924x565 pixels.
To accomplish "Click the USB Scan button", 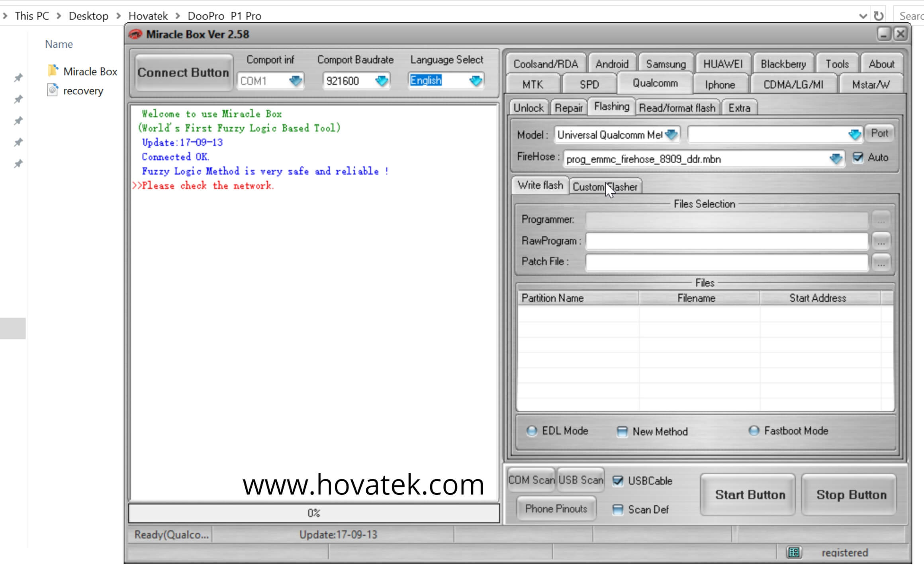I will tap(581, 480).
